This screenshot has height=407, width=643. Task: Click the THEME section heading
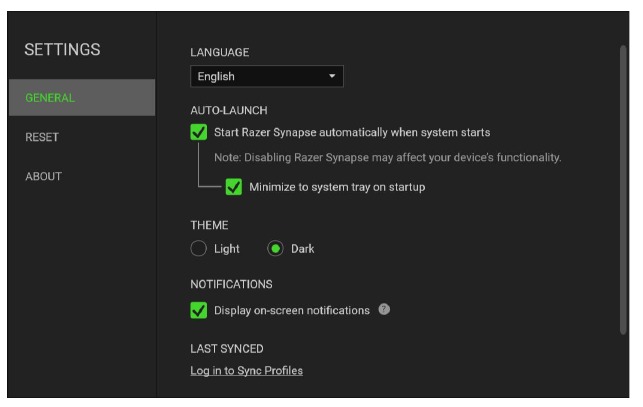click(x=209, y=225)
